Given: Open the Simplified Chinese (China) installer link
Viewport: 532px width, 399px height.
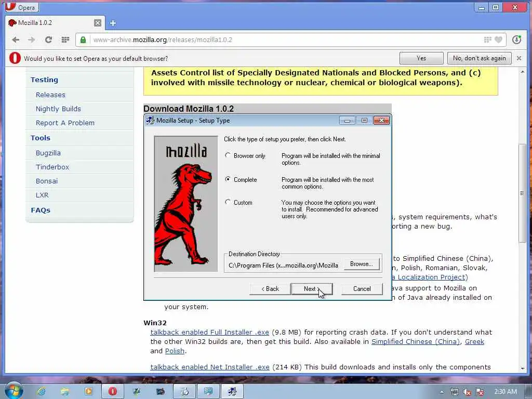Looking at the screenshot, I should (416, 342).
